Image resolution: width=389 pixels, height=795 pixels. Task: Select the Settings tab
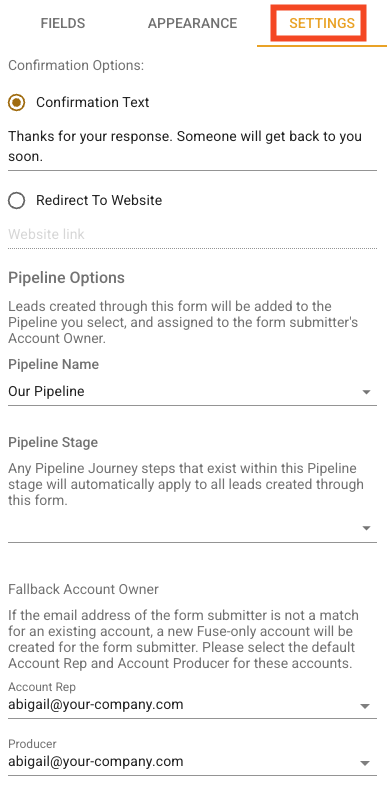[322, 23]
